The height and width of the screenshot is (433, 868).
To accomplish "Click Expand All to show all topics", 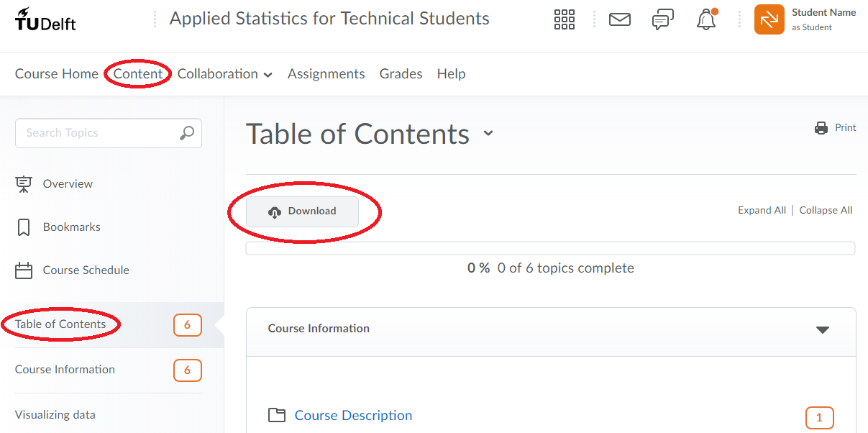I will coord(762,209).
